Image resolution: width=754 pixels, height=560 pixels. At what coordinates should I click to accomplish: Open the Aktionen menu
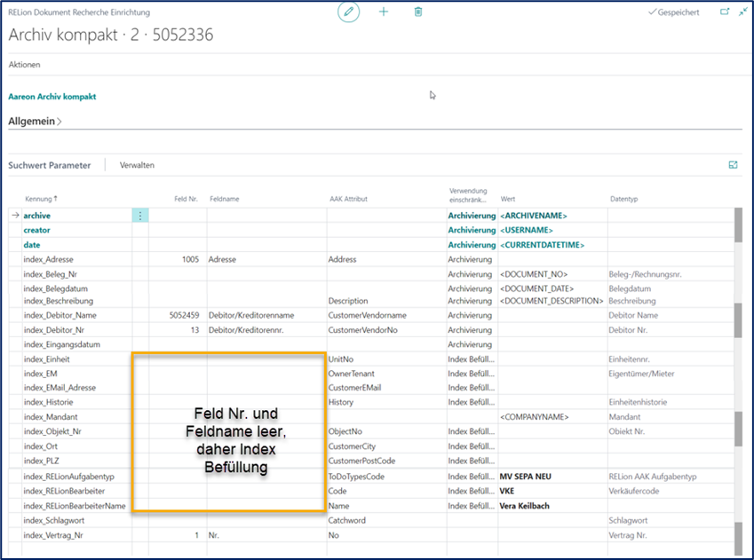tap(24, 65)
